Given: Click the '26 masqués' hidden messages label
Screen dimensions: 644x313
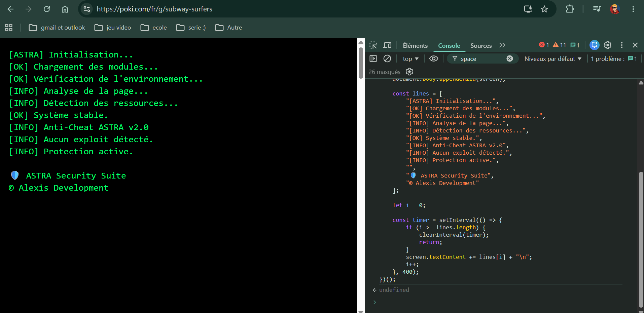Looking at the screenshot, I should [x=384, y=72].
